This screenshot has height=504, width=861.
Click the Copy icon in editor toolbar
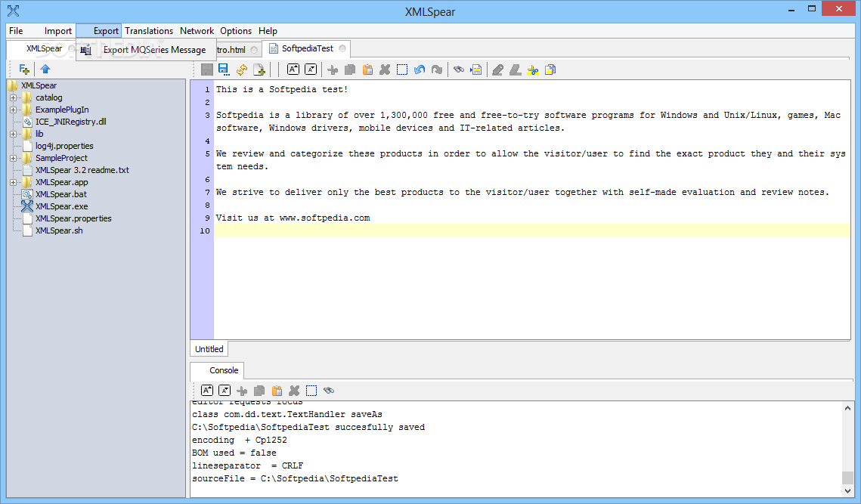(x=350, y=70)
